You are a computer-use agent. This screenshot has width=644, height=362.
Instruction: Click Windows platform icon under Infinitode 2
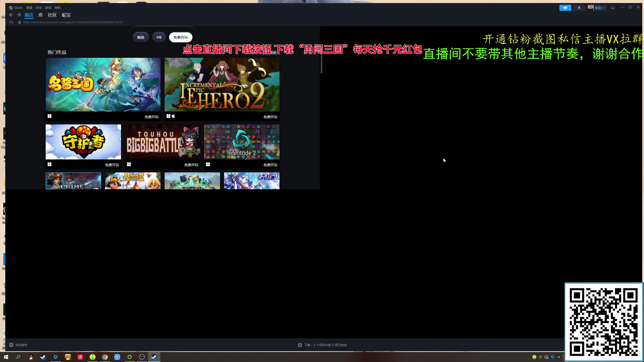point(208,164)
